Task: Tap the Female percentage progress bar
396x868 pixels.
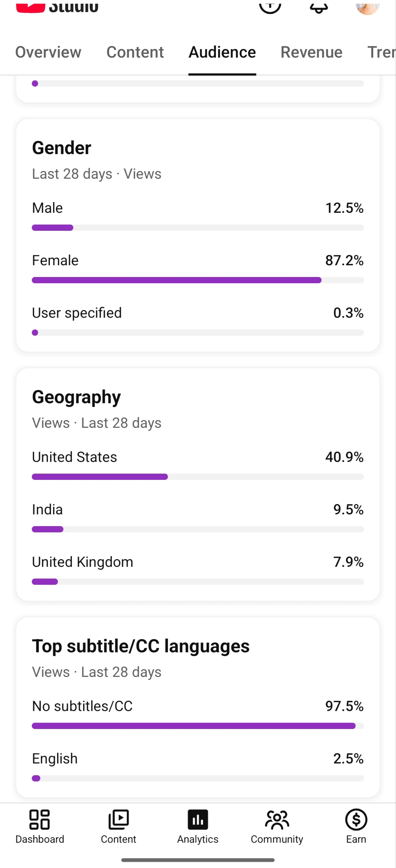Action: [198, 280]
